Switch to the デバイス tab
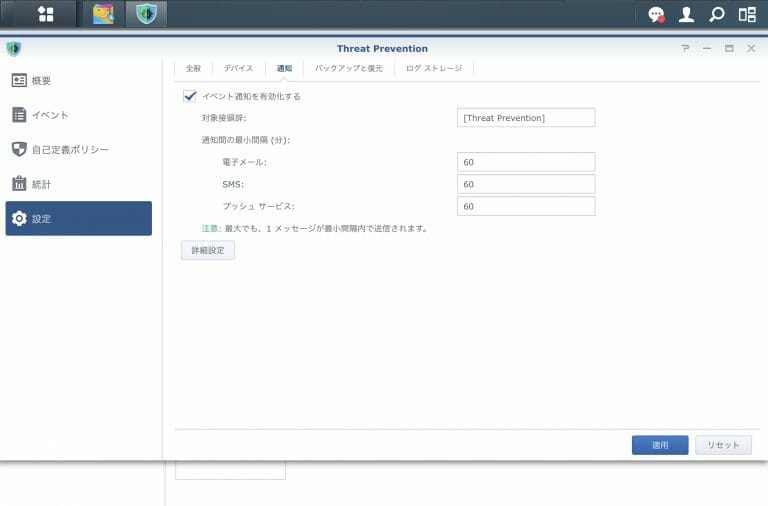 (239, 68)
